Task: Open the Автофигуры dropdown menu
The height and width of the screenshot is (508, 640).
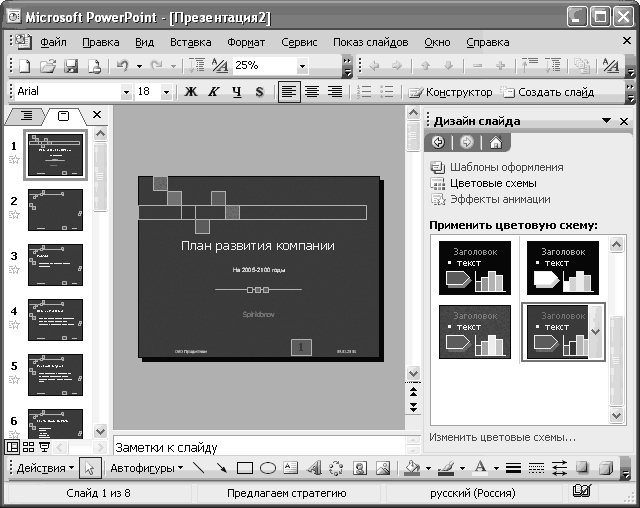Action: pyautogui.click(x=147, y=468)
